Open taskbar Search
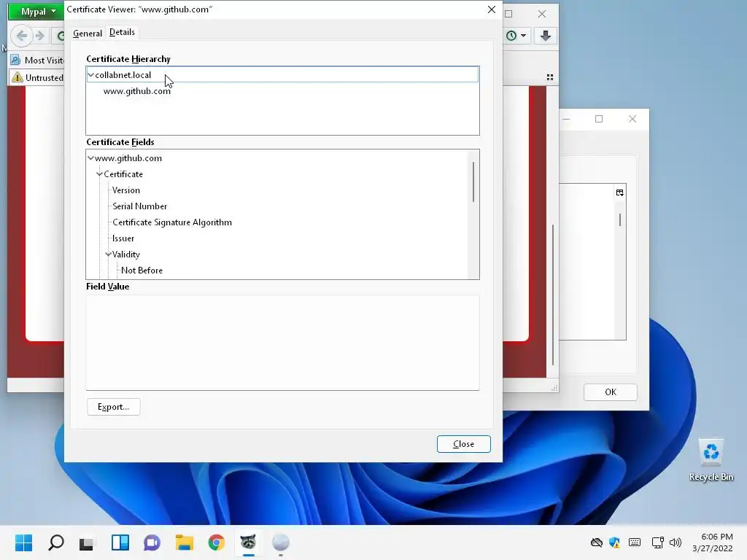The image size is (747, 560). (x=55, y=542)
